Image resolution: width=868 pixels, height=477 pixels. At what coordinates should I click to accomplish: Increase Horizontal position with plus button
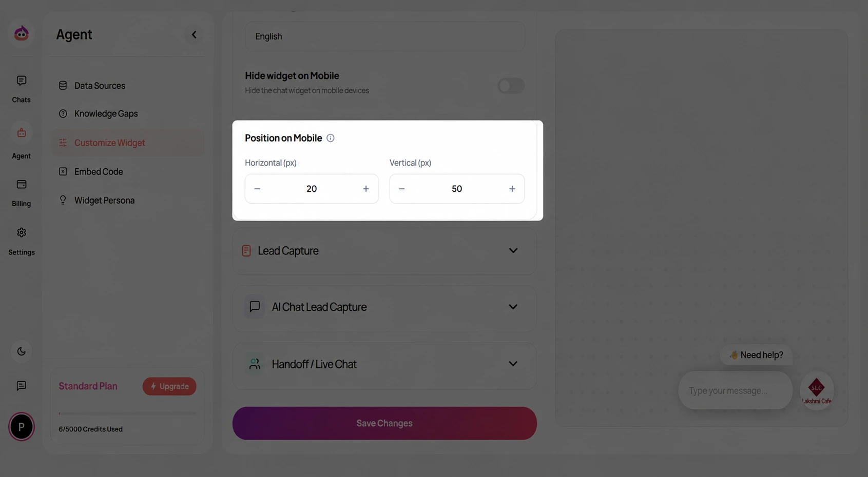366,189
